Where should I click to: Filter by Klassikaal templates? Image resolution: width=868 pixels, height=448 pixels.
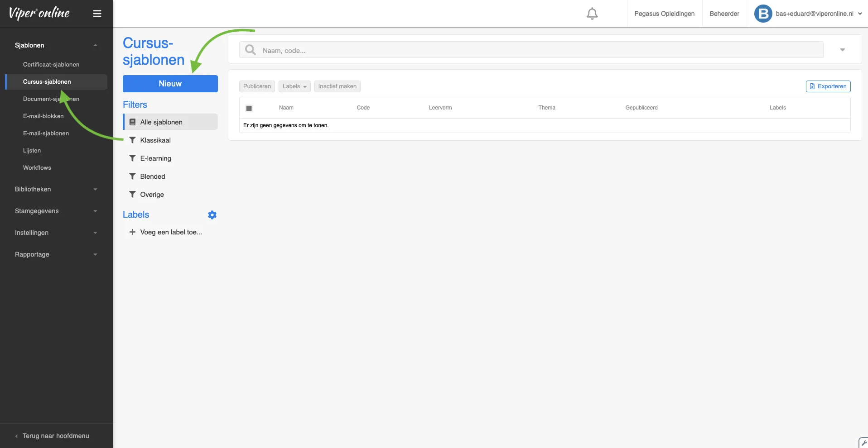click(x=155, y=140)
